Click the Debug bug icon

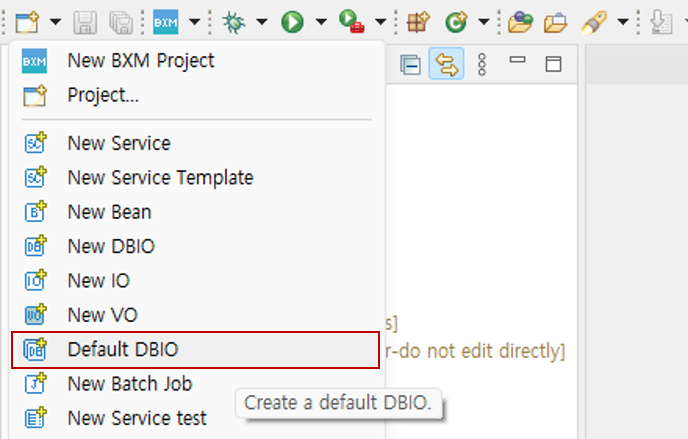pyautogui.click(x=233, y=22)
